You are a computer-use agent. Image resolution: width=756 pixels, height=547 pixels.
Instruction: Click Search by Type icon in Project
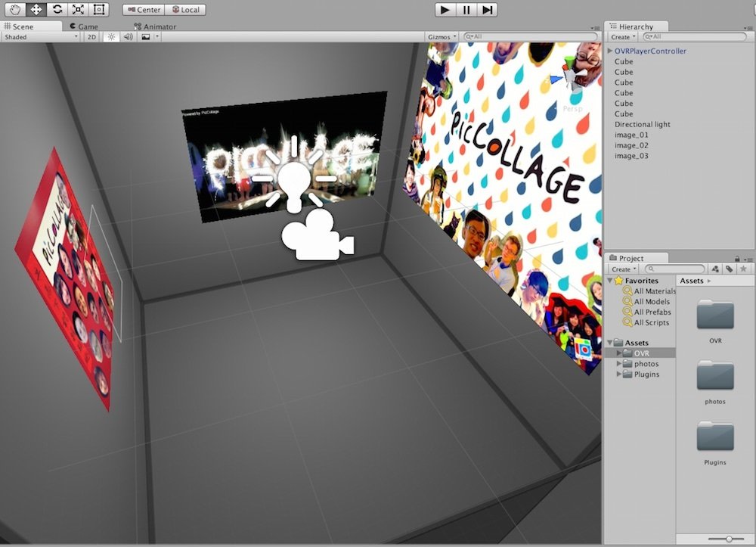coord(715,269)
